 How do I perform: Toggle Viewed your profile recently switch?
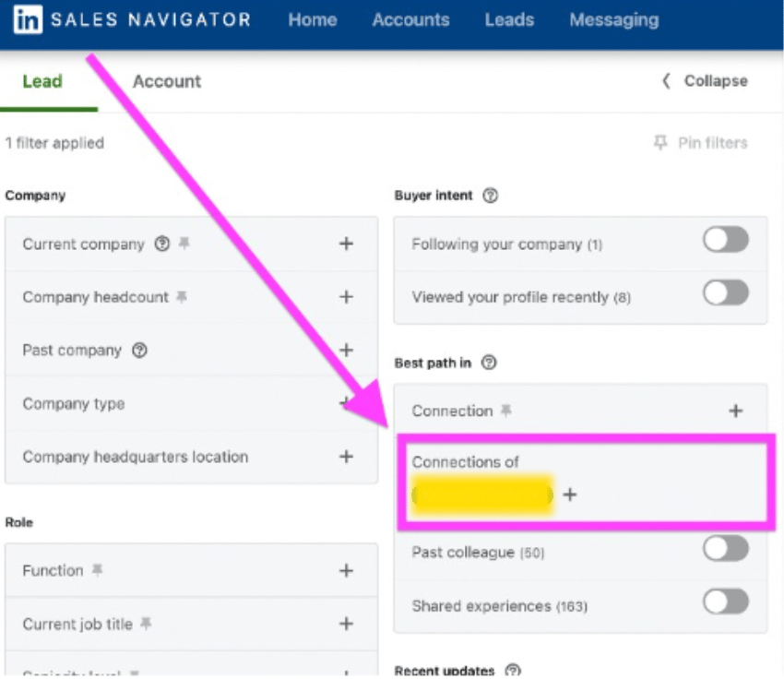pyautogui.click(x=725, y=294)
